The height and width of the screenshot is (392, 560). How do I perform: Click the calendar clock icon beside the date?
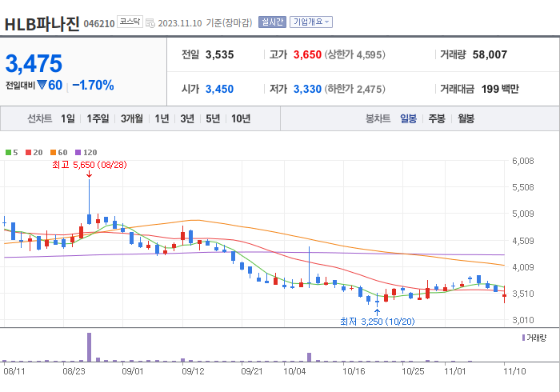[150, 23]
